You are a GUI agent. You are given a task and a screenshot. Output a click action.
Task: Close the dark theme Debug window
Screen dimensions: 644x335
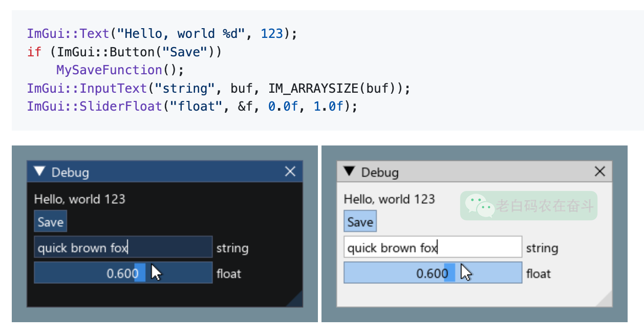(x=290, y=172)
